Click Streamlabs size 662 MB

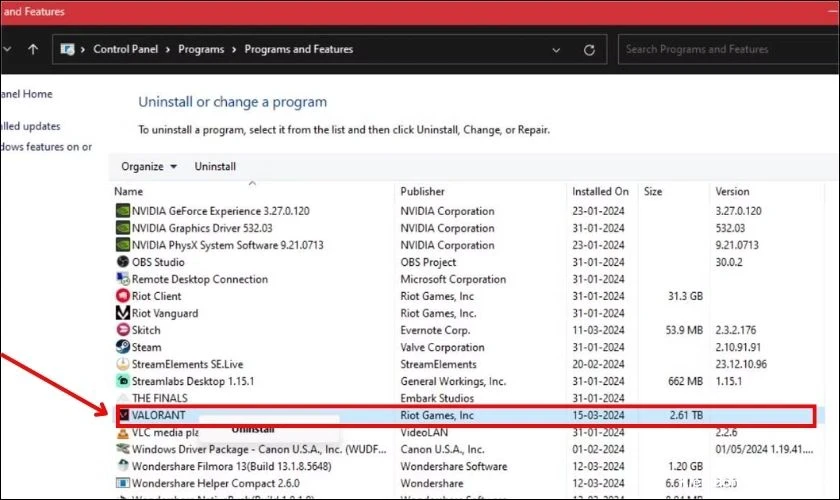tap(685, 381)
